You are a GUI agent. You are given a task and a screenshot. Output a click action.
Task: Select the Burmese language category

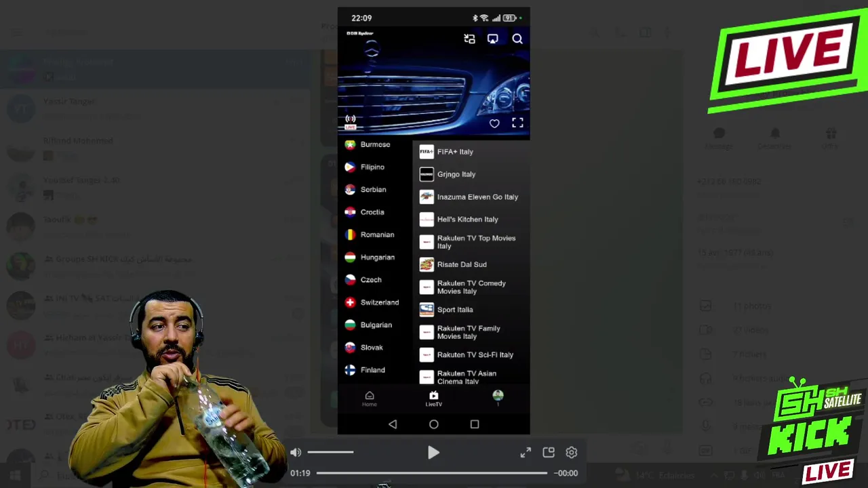point(375,144)
